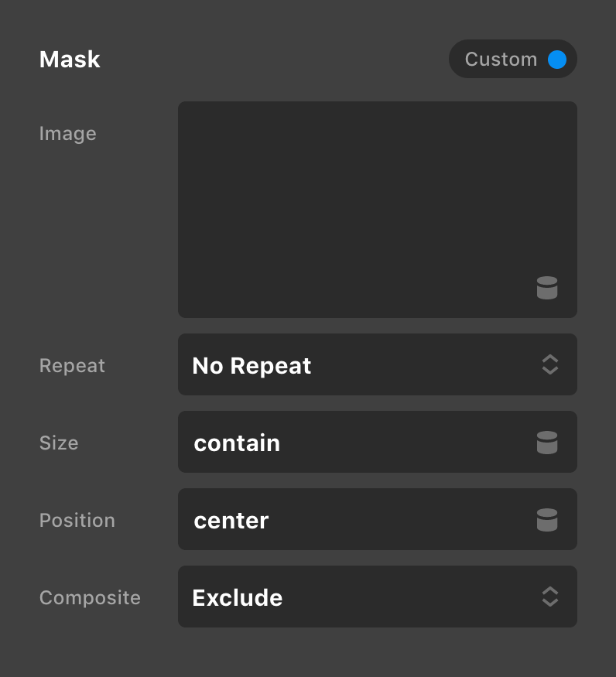Click the dynamic data icon in Image box
Viewport: 616px width, 677px height.
547,288
